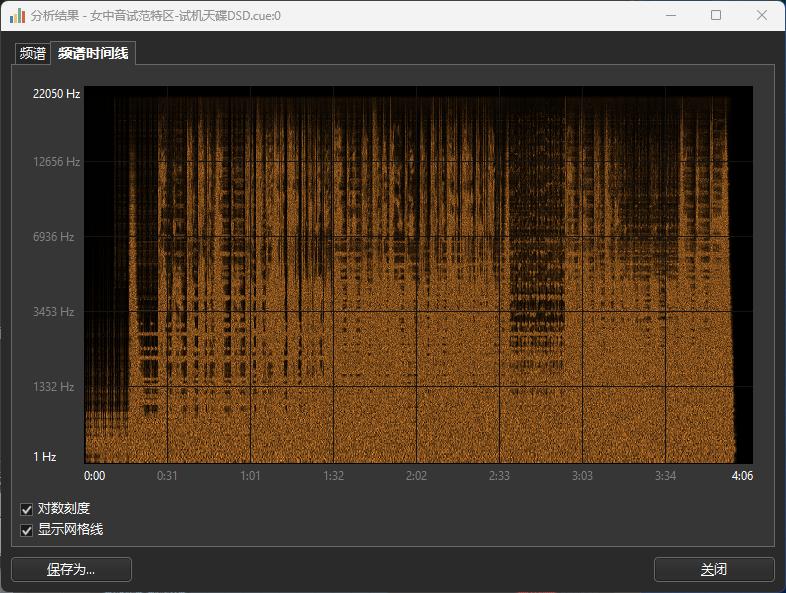The height and width of the screenshot is (593, 786).
Task: Click the 2:02 time axis marker
Action: [x=416, y=476]
